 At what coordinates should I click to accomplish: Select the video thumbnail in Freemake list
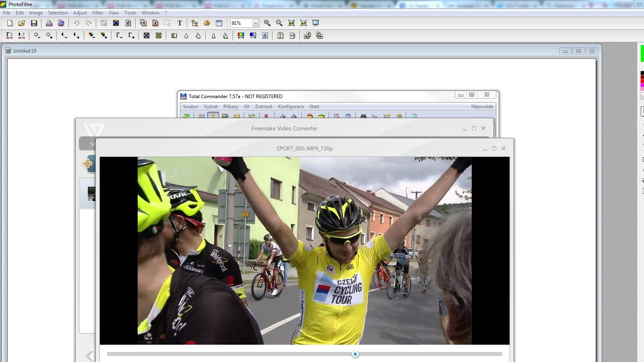(x=91, y=194)
